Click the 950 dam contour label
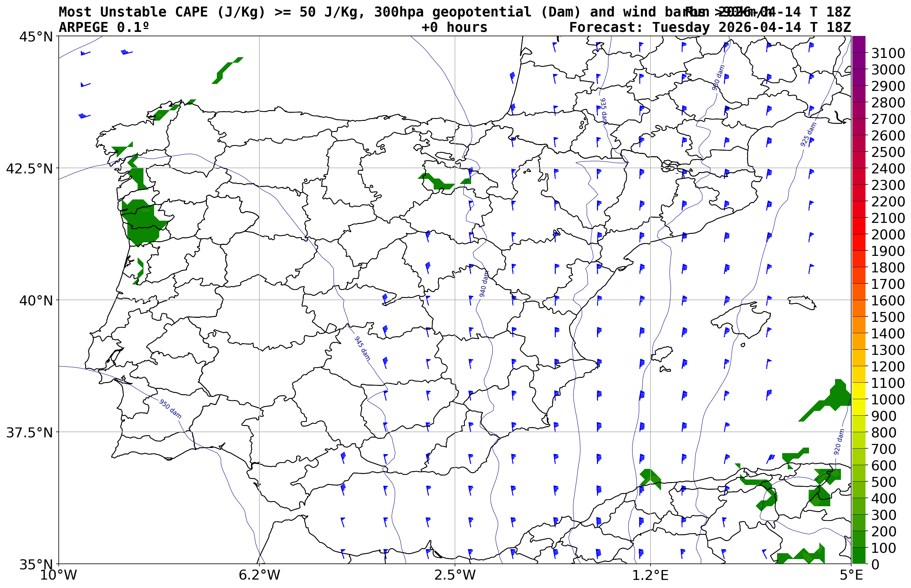 point(170,409)
